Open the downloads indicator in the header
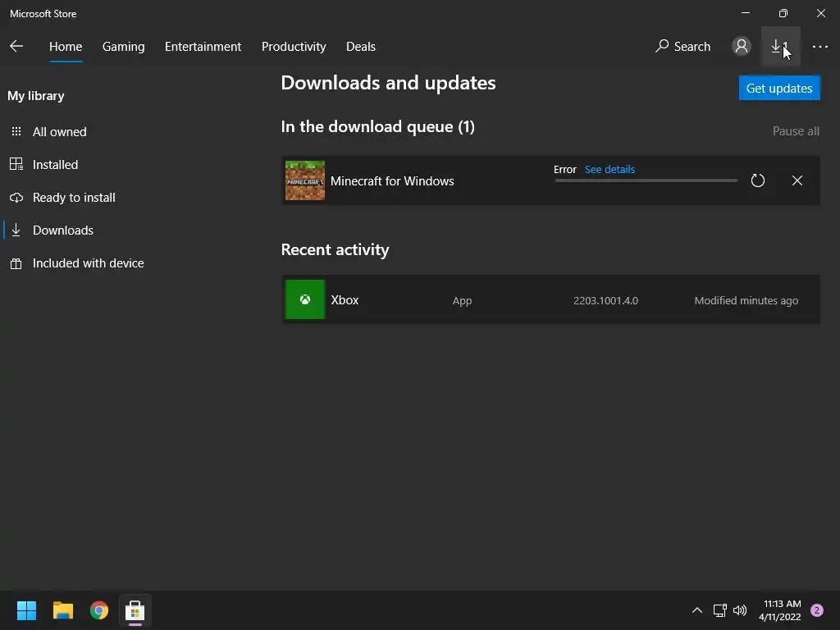The width and height of the screenshot is (840, 630). tap(781, 47)
